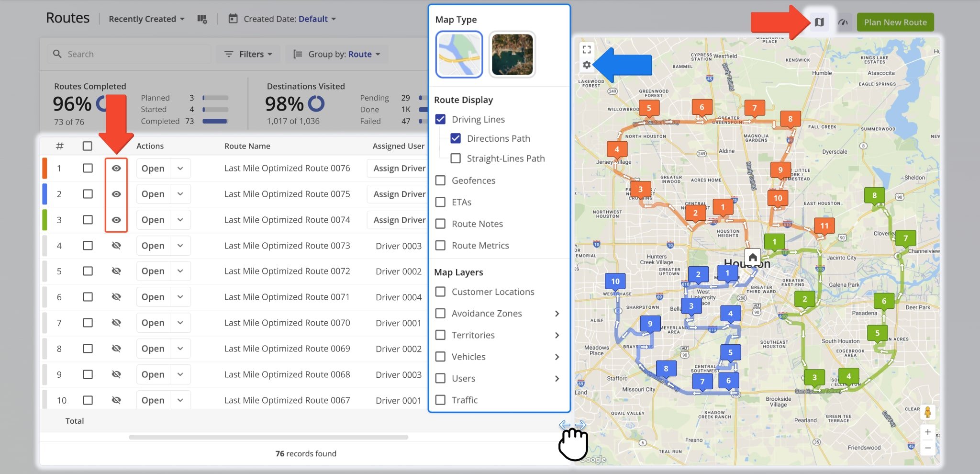This screenshot has width=980, height=474.
Task: Assign Driver to route 0076
Action: tap(397, 169)
